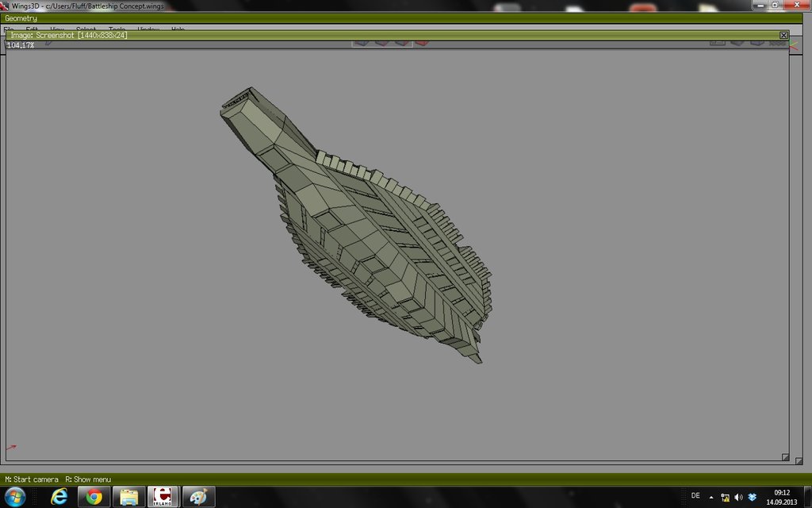The width and height of the screenshot is (812, 508).
Task: Close the Image: Screenshot viewer window
Action: [x=783, y=35]
